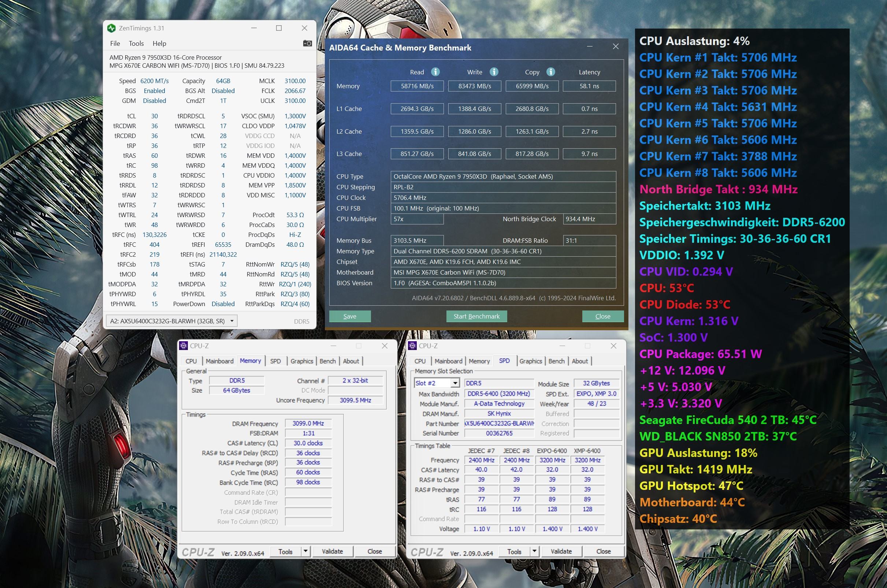Screen dimensions: 887x588
Task: Switch to Mainboard tab in right CPU-Z
Action: pyautogui.click(x=448, y=361)
